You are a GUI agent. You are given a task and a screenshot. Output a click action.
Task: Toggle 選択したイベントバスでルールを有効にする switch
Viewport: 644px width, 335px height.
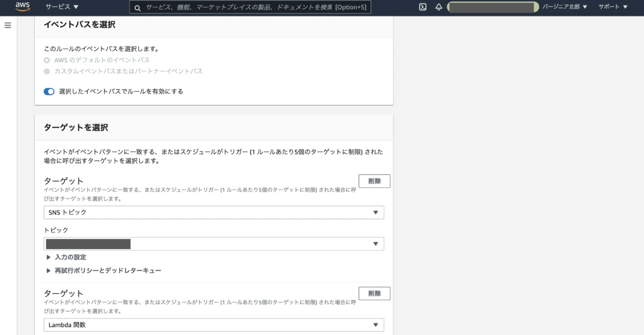point(49,92)
